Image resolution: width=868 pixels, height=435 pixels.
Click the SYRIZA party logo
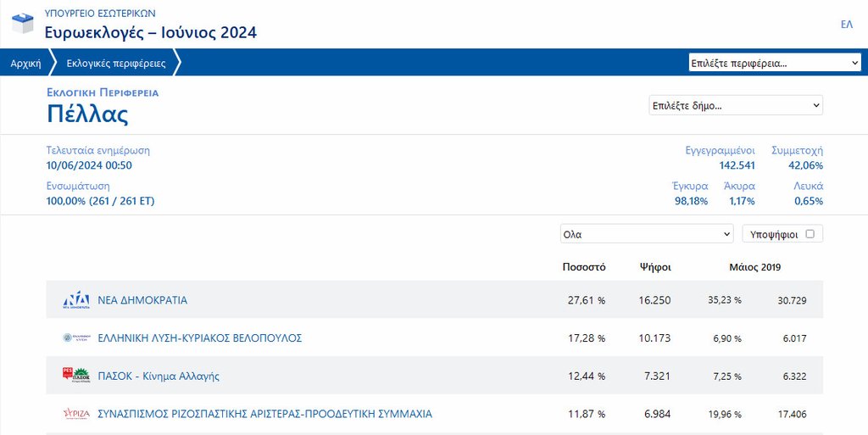pyautogui.click(x=75, y=414)
